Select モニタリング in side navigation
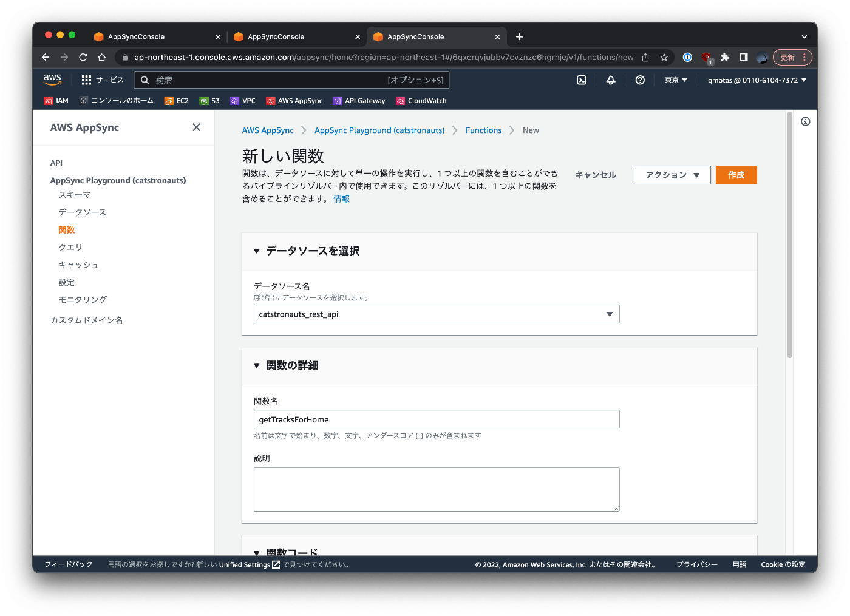 pos(83,300)
